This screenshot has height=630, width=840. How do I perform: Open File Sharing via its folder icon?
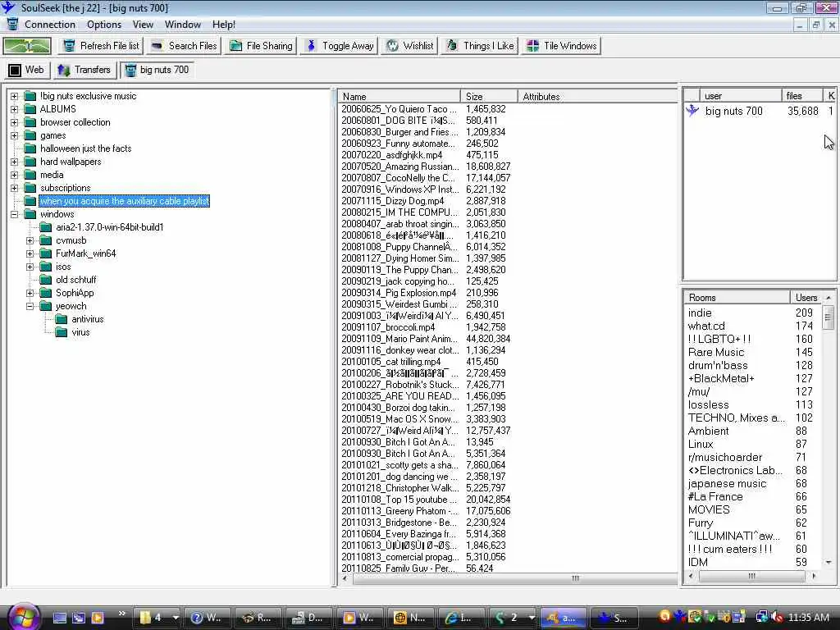pos(235,46)
